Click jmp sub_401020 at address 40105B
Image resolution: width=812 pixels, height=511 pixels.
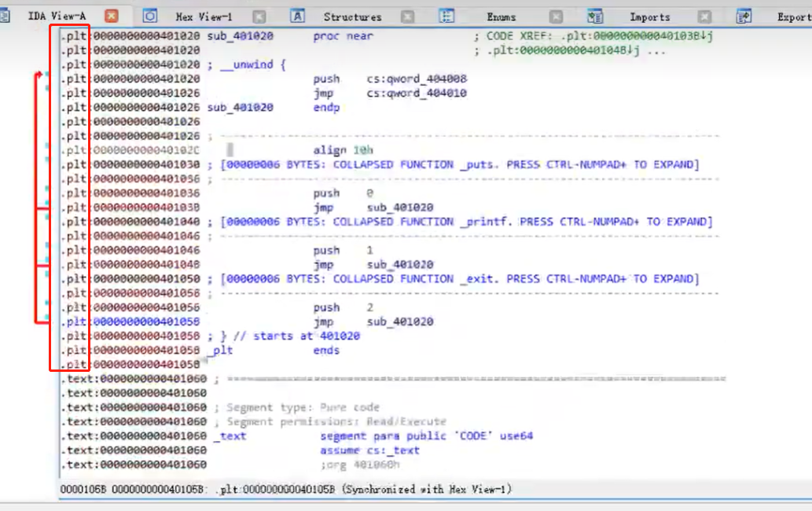click(x=373, y=322)
